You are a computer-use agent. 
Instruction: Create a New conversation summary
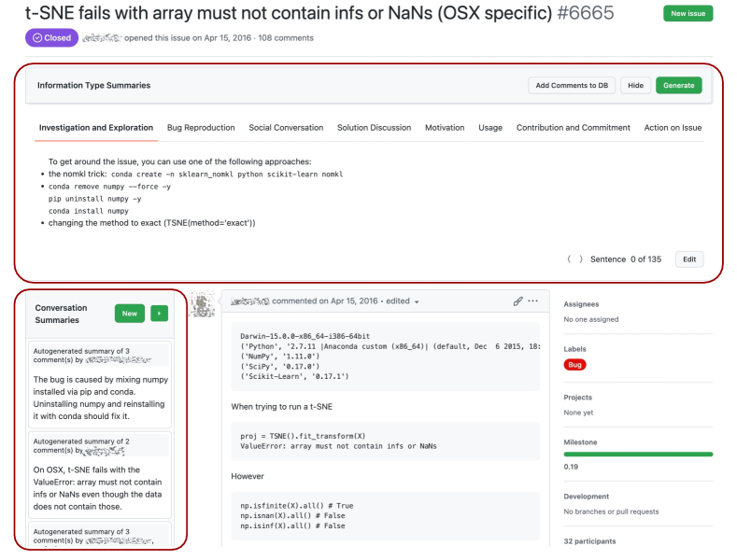(x=130, y=314)
